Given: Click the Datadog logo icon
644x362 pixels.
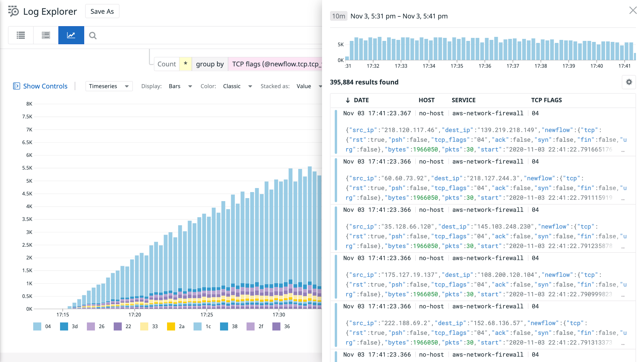Looking at the screenshot, I should pyautogui.click(x=12, y=11).
